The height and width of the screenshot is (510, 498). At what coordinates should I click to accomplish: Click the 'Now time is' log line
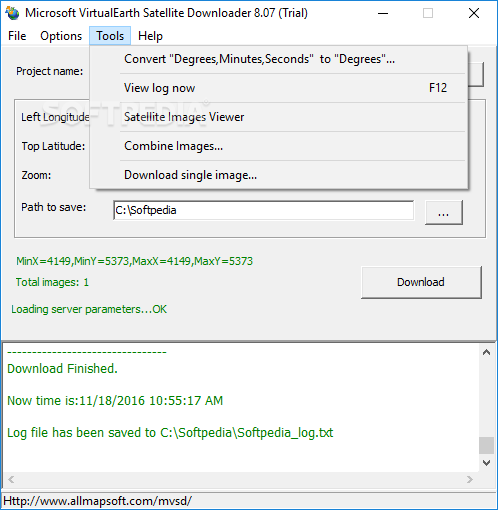(x=115, y=401)
